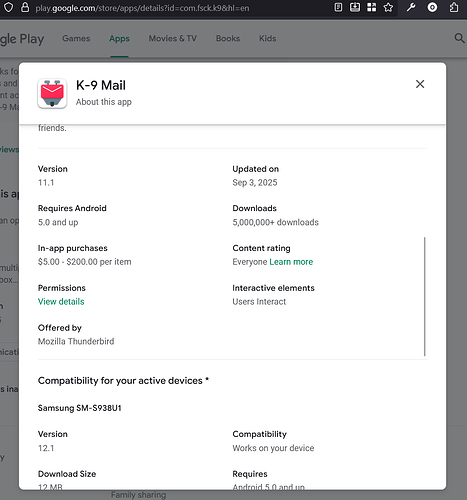This screenshot has width=467, height=500.
Task: Click 'Offered by' label
Action: (60, 328)
